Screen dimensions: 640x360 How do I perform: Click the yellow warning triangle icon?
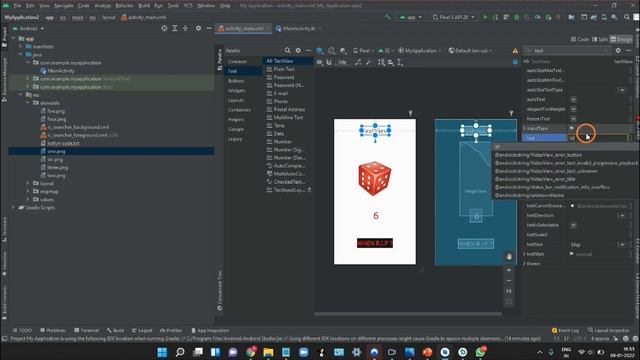coord(515,51)
